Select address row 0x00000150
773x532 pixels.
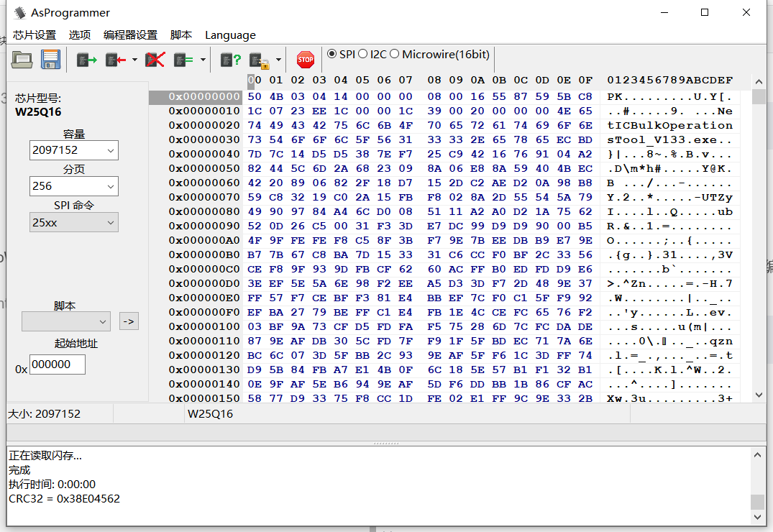pos(203,398)
